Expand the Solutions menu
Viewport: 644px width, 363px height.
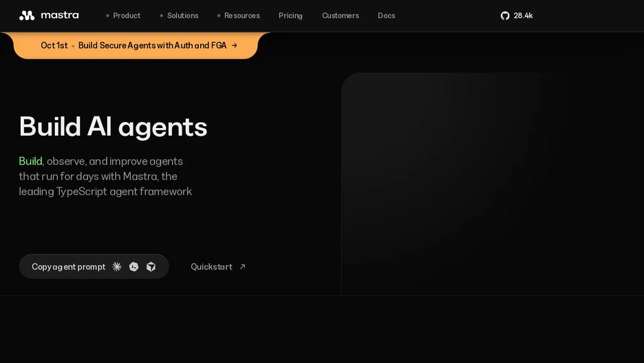pos(179,16)
